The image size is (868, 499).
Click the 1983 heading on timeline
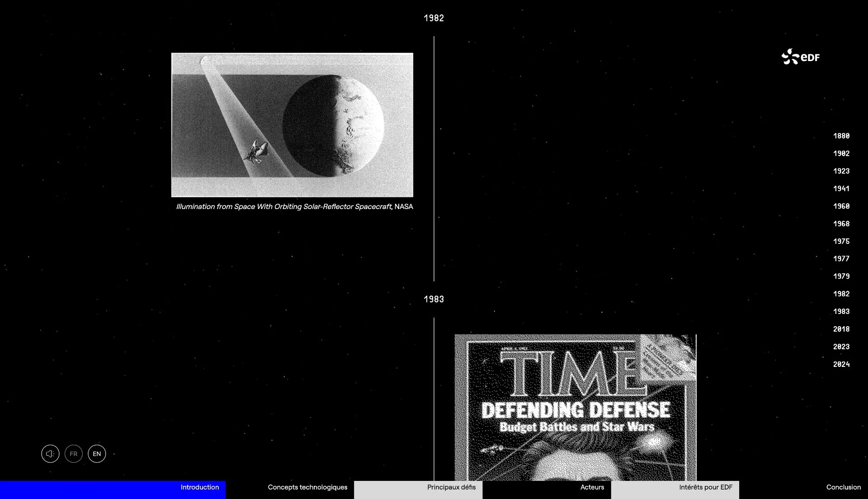click(434, 299)
